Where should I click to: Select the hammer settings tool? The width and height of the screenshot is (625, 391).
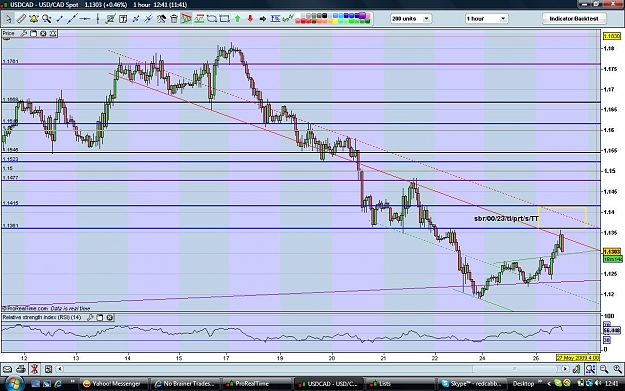(161, 19)
